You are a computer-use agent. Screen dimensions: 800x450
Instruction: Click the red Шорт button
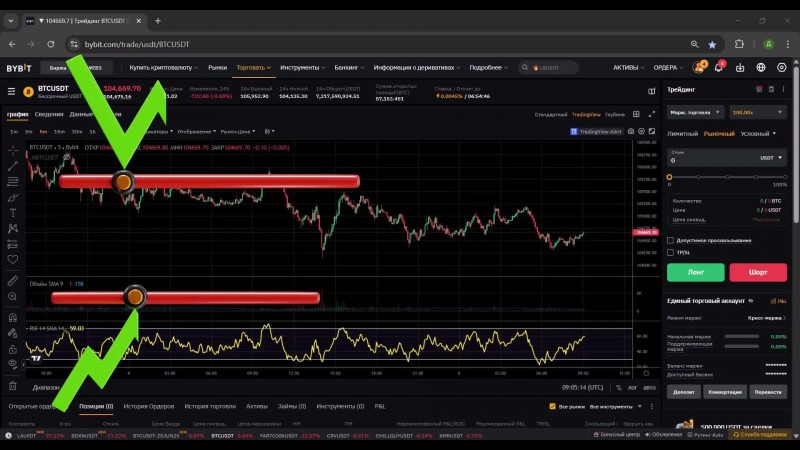pos(758,272)
